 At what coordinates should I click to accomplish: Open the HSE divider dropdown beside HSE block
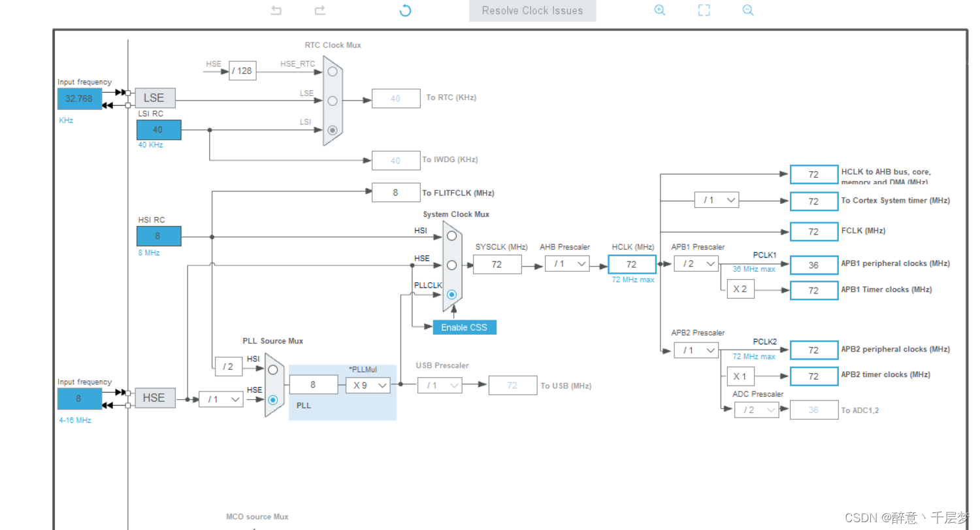pyautogui.click(x=221, y=399)
